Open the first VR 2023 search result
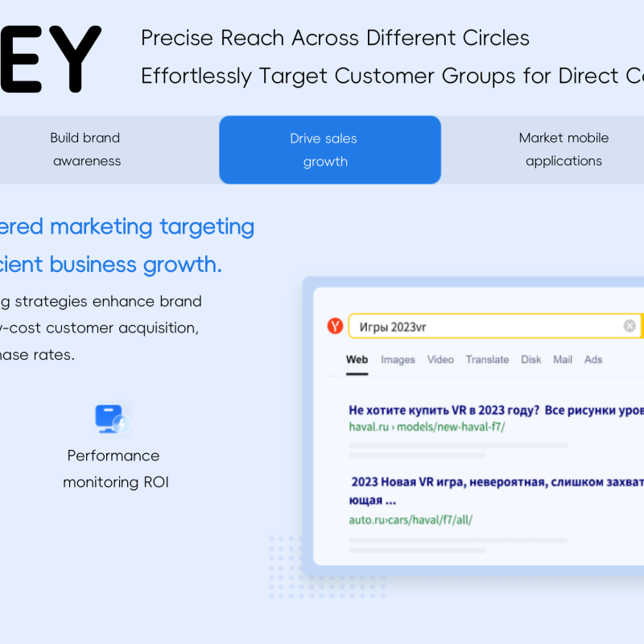Screen dimensions: 644x644 point(483,410)
